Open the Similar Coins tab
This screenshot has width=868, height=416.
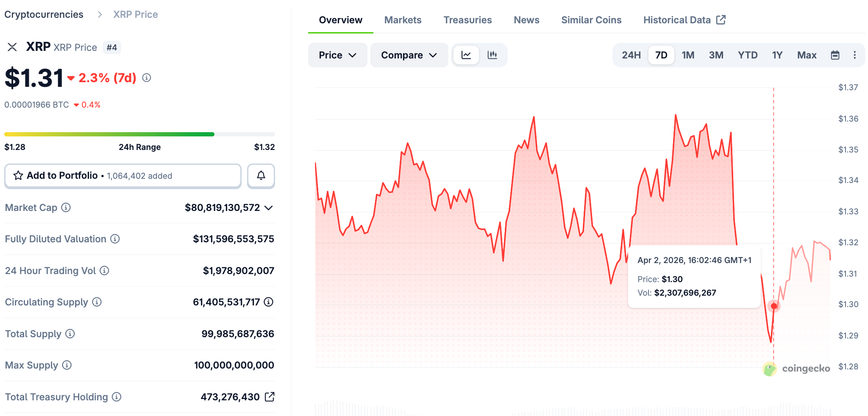click(x=591, y=20)
